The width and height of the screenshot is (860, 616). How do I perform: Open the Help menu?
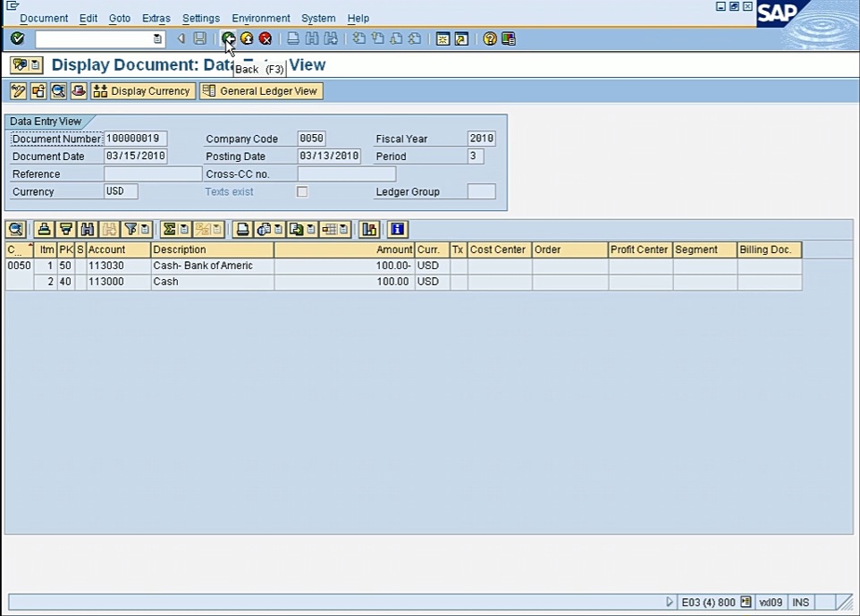tap(358, 18)
